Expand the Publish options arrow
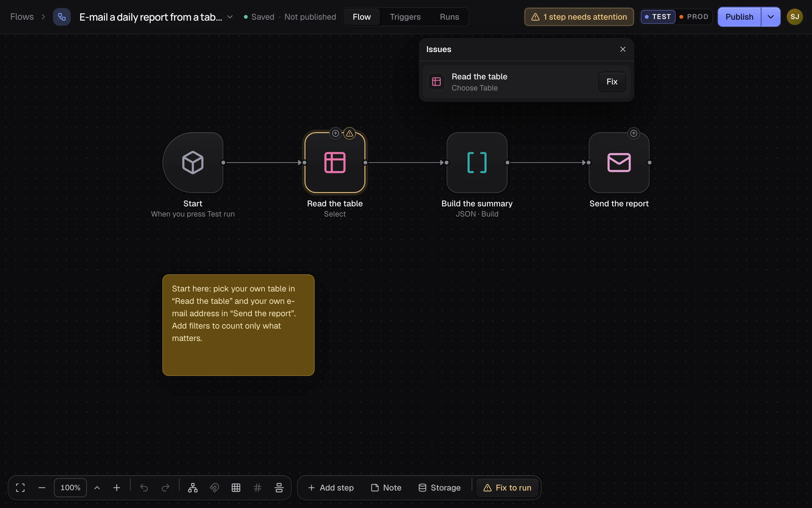The image size is (812, 508). 771,17
